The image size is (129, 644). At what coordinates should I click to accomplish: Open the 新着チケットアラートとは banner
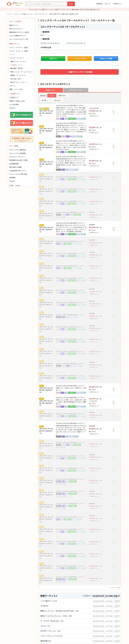21,131
